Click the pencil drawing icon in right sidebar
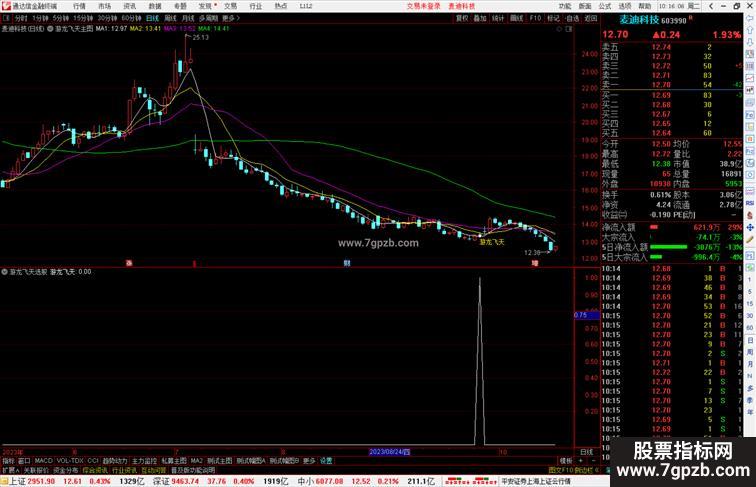The width and height of the screenshot is (756, 487). click(750, 239)
